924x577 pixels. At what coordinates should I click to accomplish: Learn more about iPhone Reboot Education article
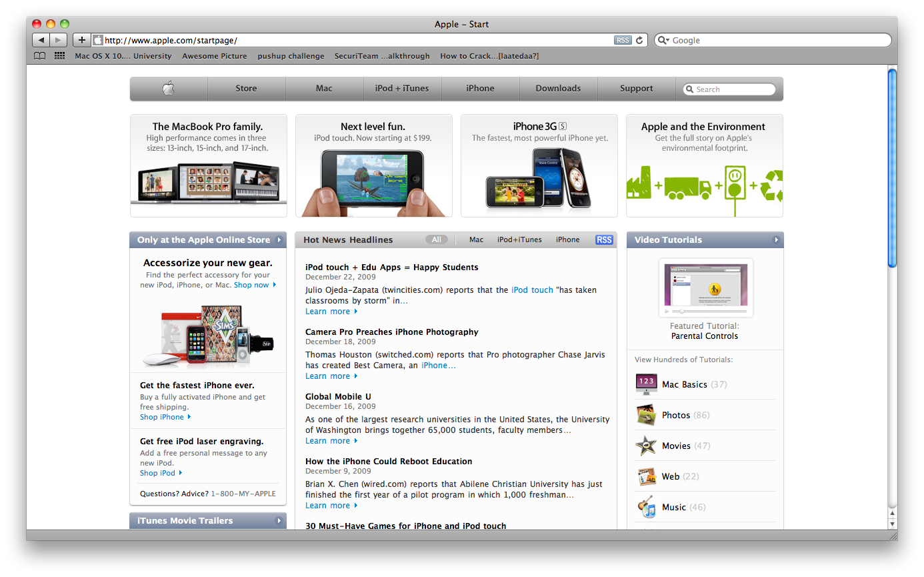327,506
